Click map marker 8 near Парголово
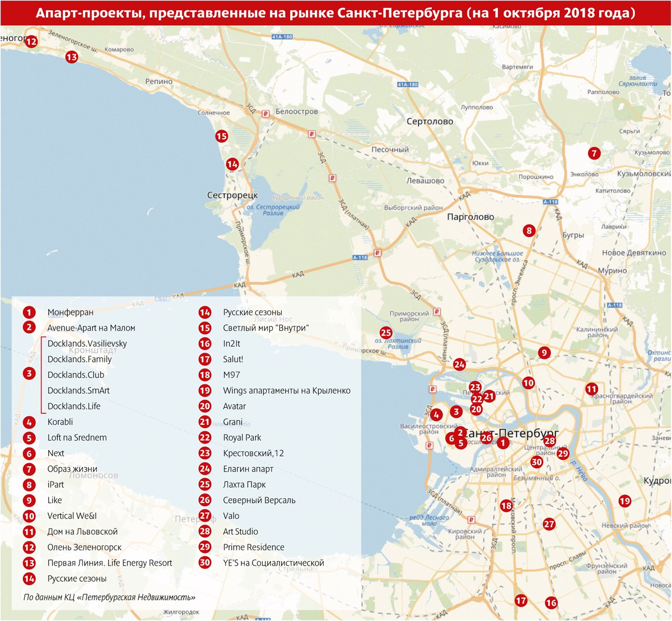Viewport: 672px width, 621px height. (x=529, y=230)
